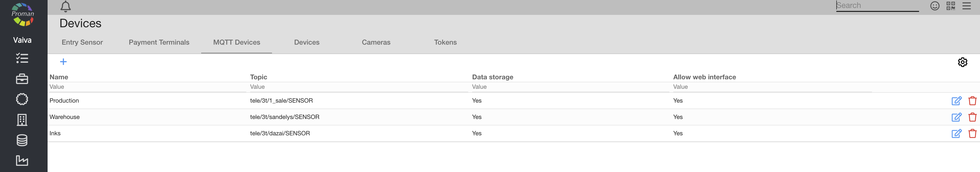Open the task checklist sidebar icon
The height and width of the screenshot is (172, 980).
point(22,58)
